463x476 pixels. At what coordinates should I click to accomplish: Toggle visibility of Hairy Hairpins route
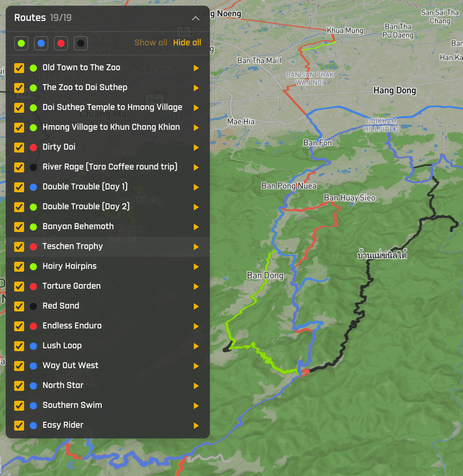click(x=19, y=266)
